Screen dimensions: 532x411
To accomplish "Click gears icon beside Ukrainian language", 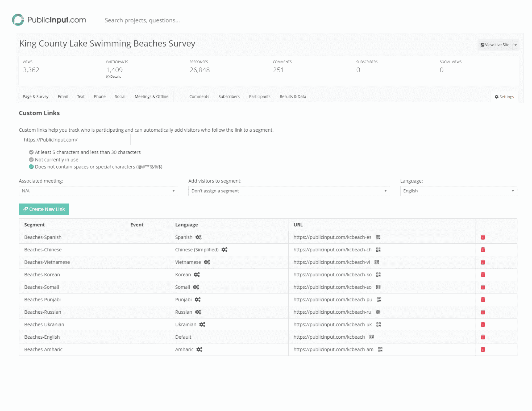I will [x=202, y=325].
